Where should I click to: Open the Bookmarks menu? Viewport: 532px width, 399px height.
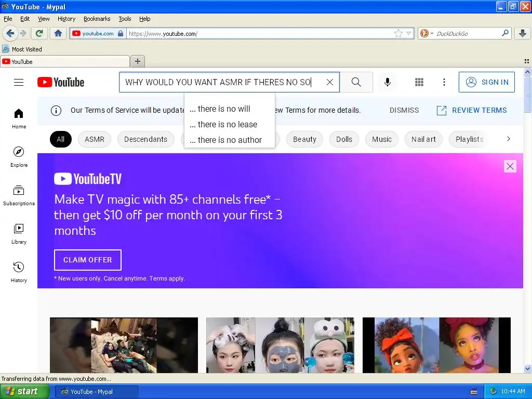tap(97, 19)
